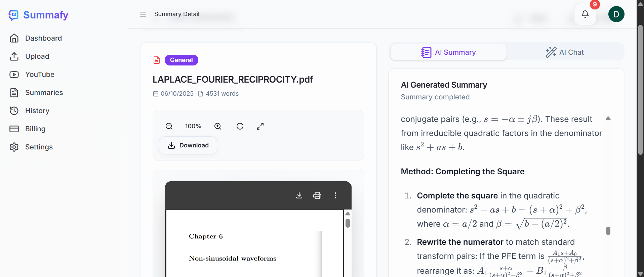Click the AI Generated Summary heading
This screenshot has height=277, width=644.
tap(444, 85)
